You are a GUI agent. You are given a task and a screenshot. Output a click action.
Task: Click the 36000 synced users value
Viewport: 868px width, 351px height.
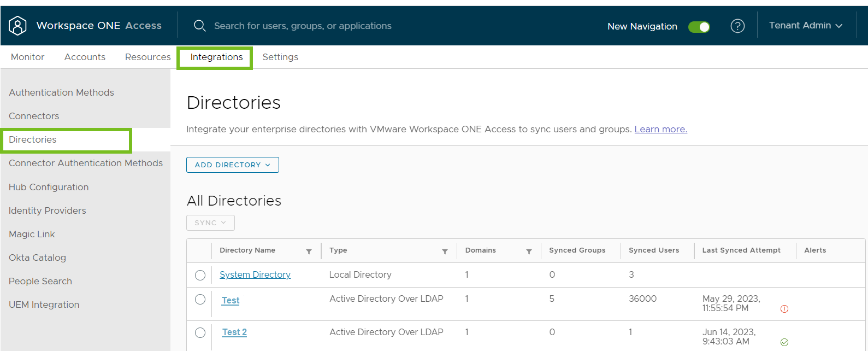point(642,299)
